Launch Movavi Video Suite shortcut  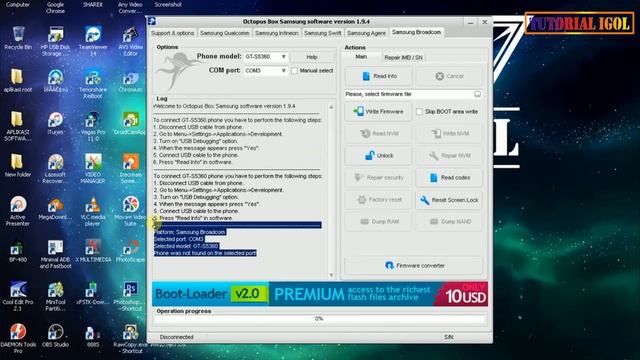tap(131, 211)
